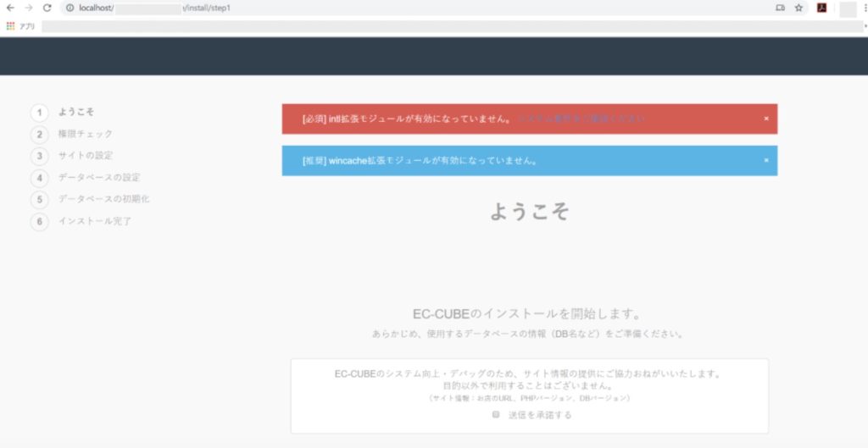Screen dimensions: 868x448
Task: Dismiss the blue wincache alert
Action: [x=766, y=160]
